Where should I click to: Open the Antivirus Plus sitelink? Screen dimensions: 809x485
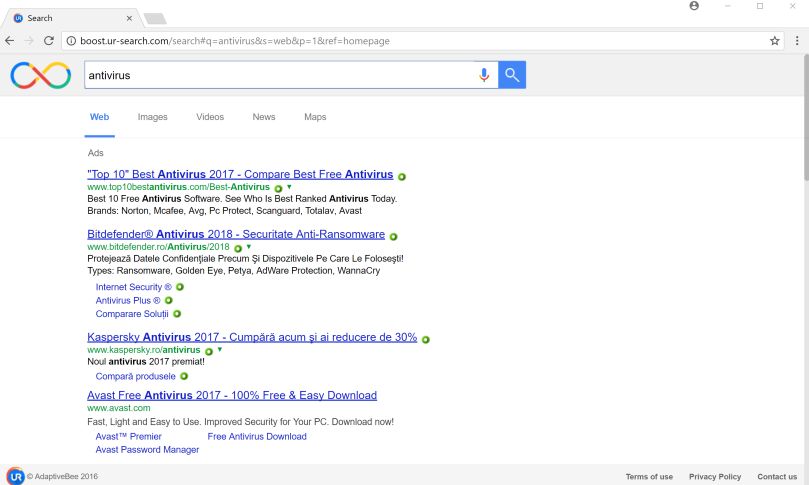(128, 300)
